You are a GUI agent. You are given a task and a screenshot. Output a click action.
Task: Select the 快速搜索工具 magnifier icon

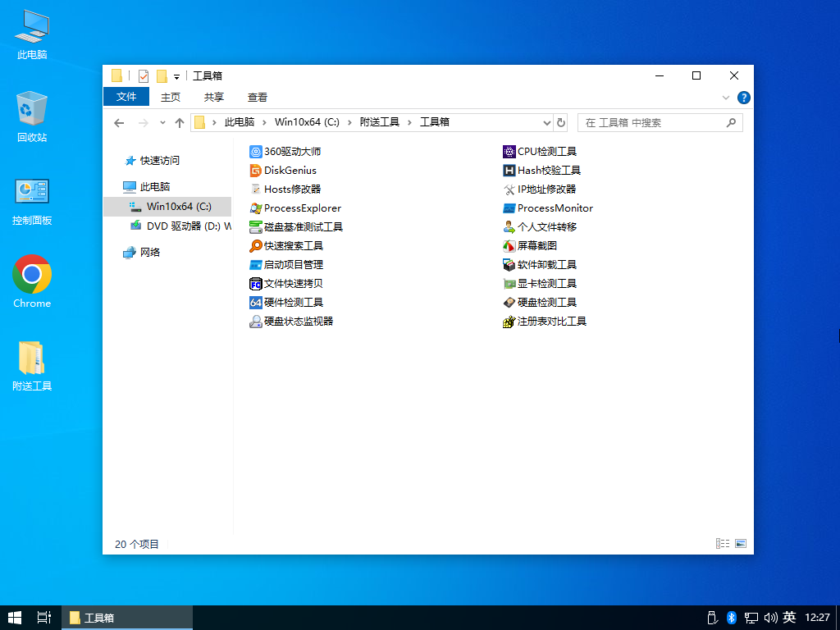[256, 246]
